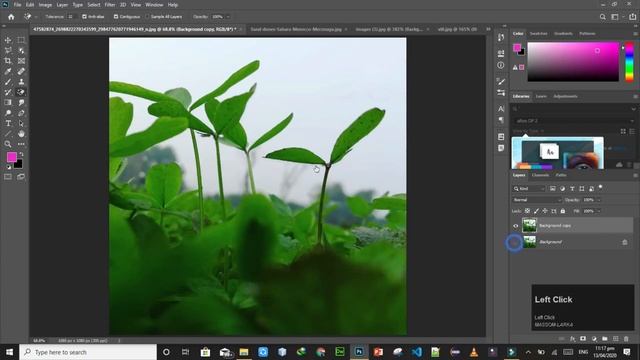Viewport: 640px width, 360px height.
Task: Switch to the Swatches tab
Action: (538, 33)
